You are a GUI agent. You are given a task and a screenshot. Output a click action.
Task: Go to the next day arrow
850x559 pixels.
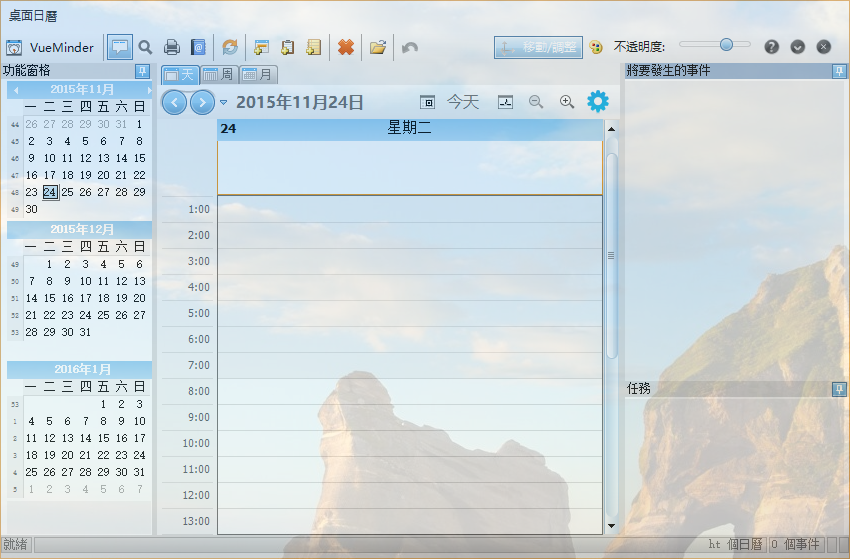click(202, 102)
